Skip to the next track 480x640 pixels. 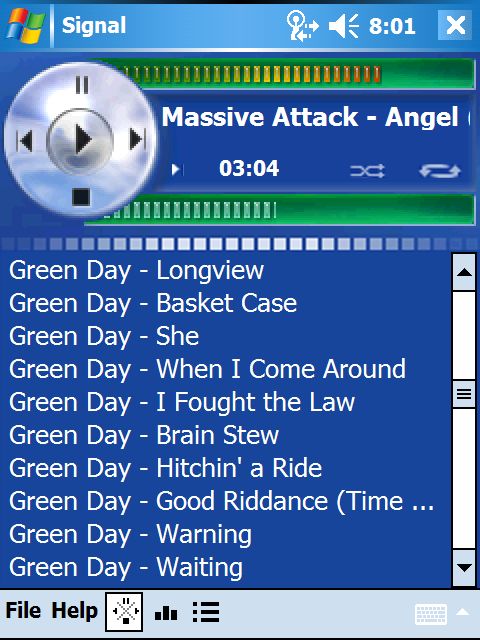(137, 140)
